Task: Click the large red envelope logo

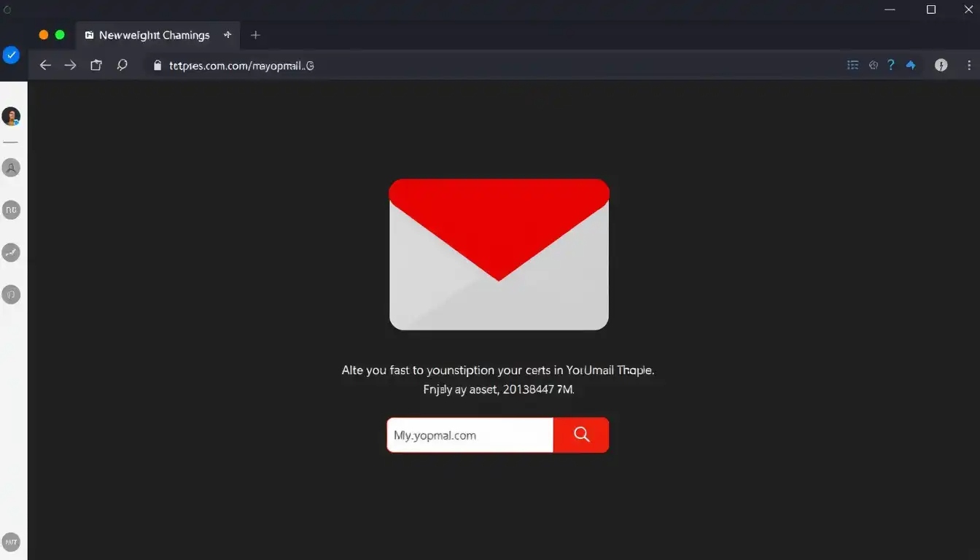Action: coord(499,254)
